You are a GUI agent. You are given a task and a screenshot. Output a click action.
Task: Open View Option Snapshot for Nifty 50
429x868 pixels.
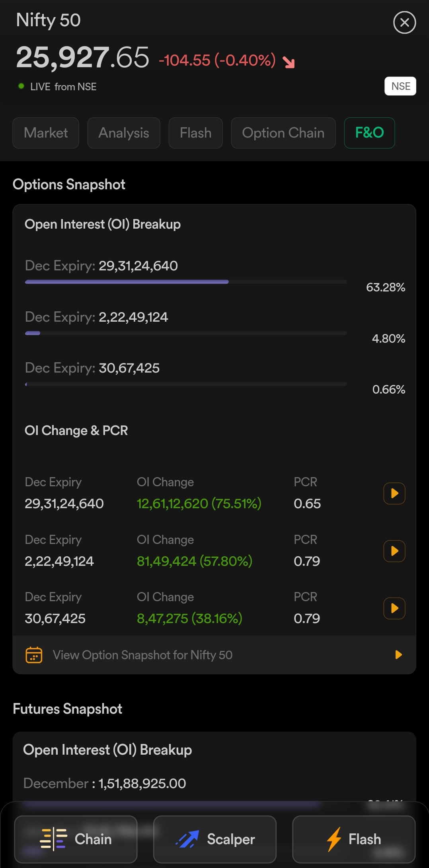142,655
